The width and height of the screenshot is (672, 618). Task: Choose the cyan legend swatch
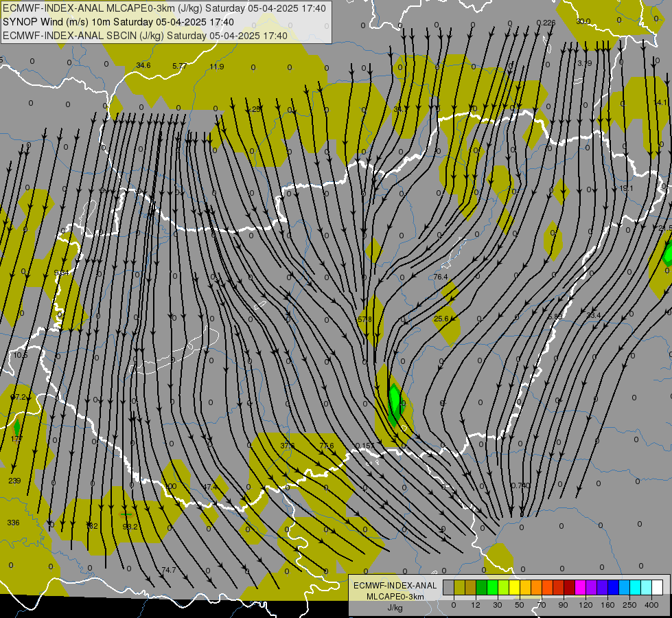tap(636, 588)
